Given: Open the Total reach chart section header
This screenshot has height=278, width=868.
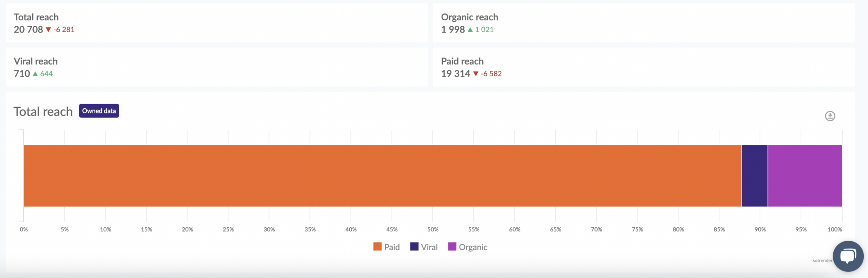Looking at the screenshot, I should pyautogui.click(x=43, y=111).
